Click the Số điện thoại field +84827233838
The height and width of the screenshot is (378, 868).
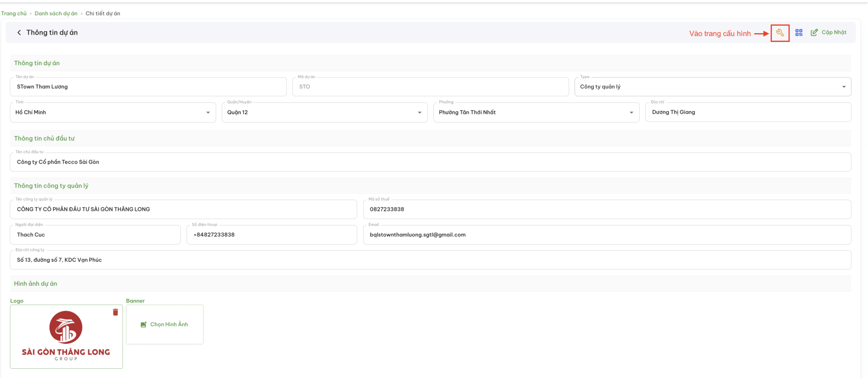tap(272, 235)
